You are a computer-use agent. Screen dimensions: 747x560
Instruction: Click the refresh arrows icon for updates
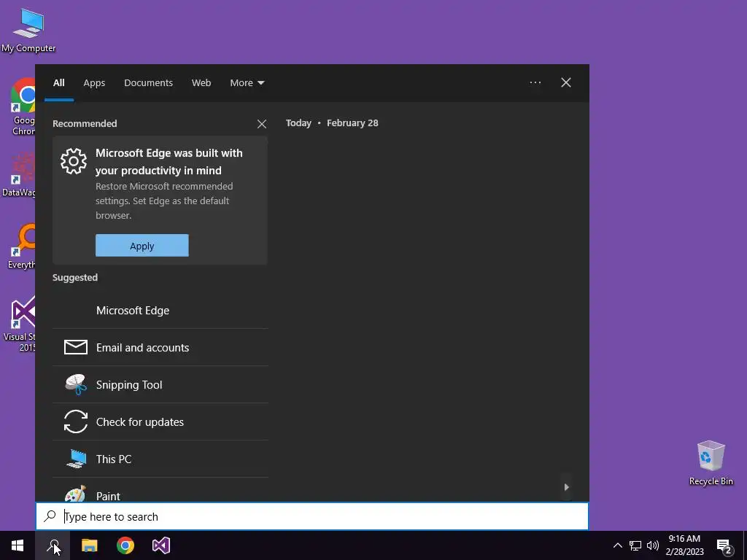point(76,422)
